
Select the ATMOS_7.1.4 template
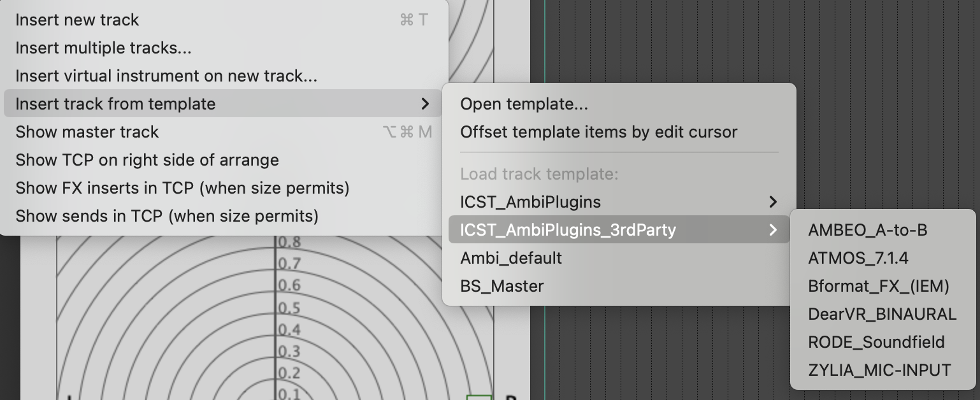click(858, 258)
